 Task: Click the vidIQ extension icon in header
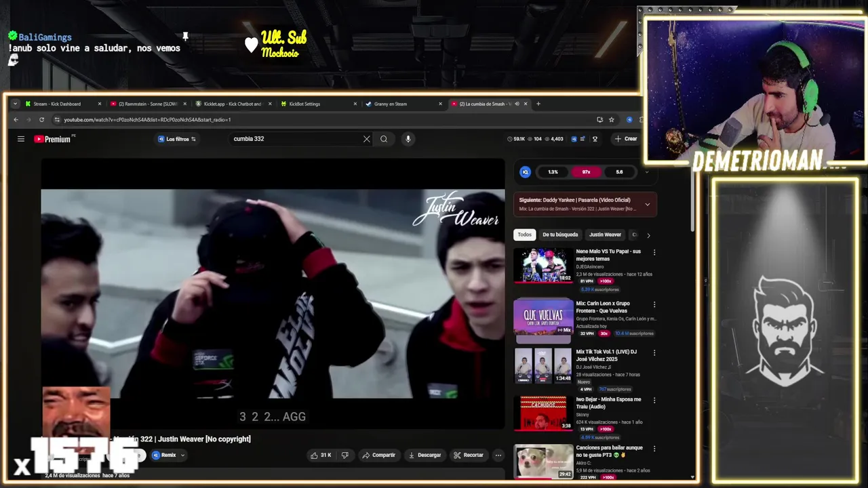click(574, 139)
